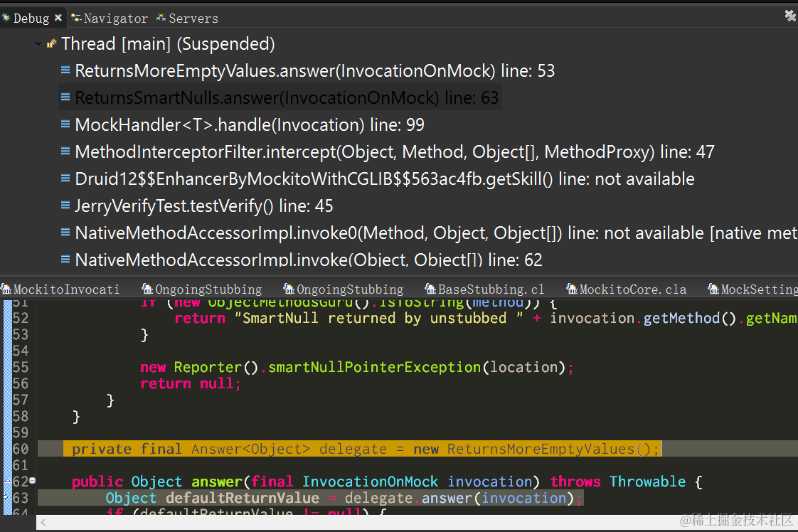Click the override marker at line 62
Viewport: 798px width, 532px height.
click(x=8, y=480)
